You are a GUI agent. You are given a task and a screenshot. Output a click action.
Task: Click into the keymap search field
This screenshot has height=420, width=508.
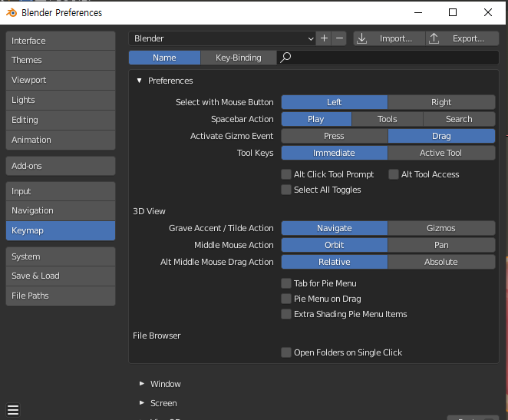pyautogui.click(x=388, y=58)
